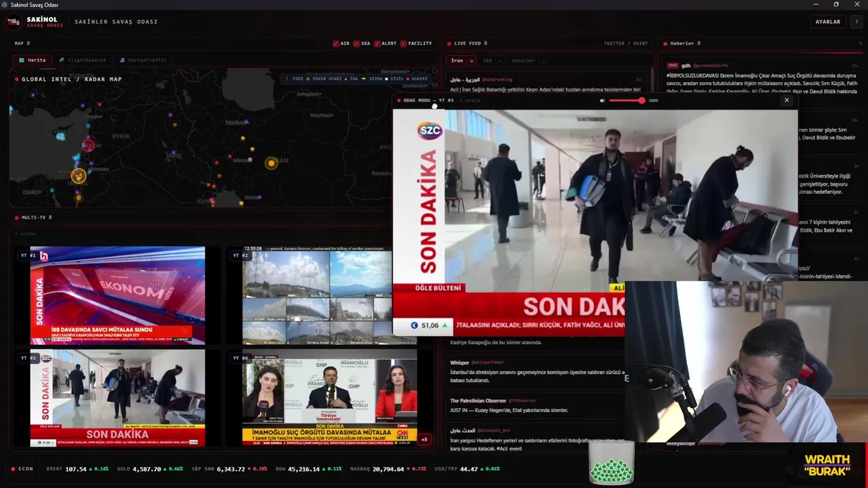Viewport: 868px width, 488px height.
Task: Toggle the AIR layer checkbox
Action: 336,43
